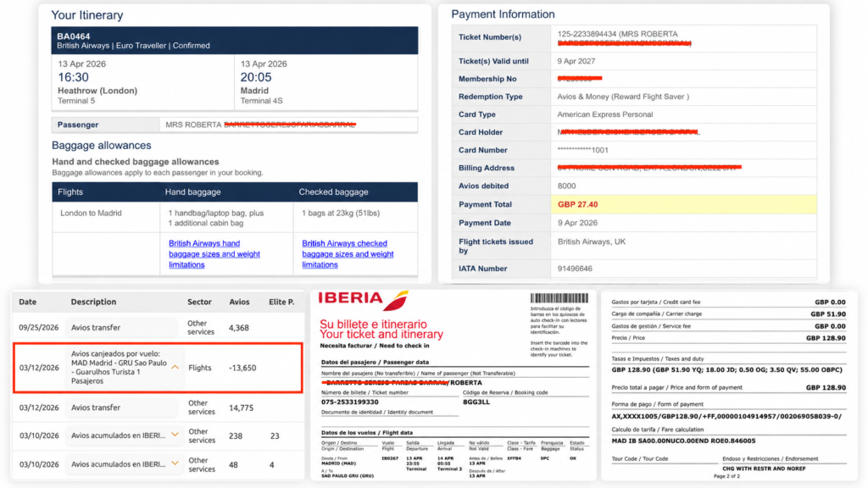Screen dimensions: 868x488
Task: Click the fare calculation line MAD IB SA00.00NUC
Action: (683, 441)
